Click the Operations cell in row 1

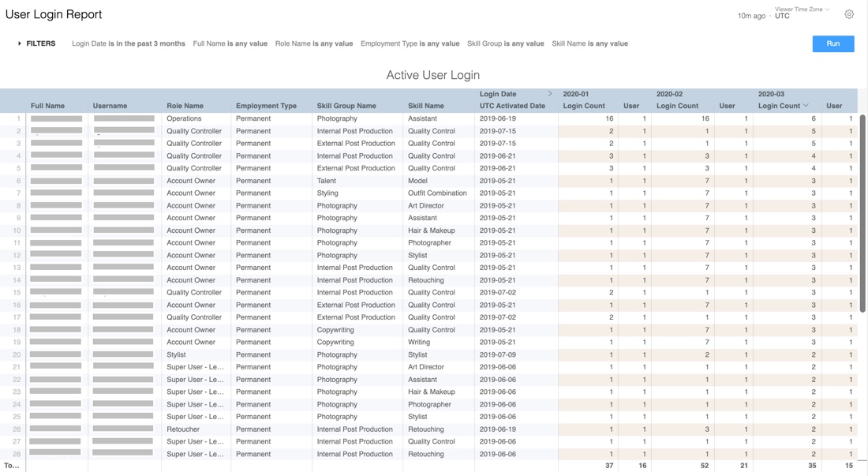(184, 118)
